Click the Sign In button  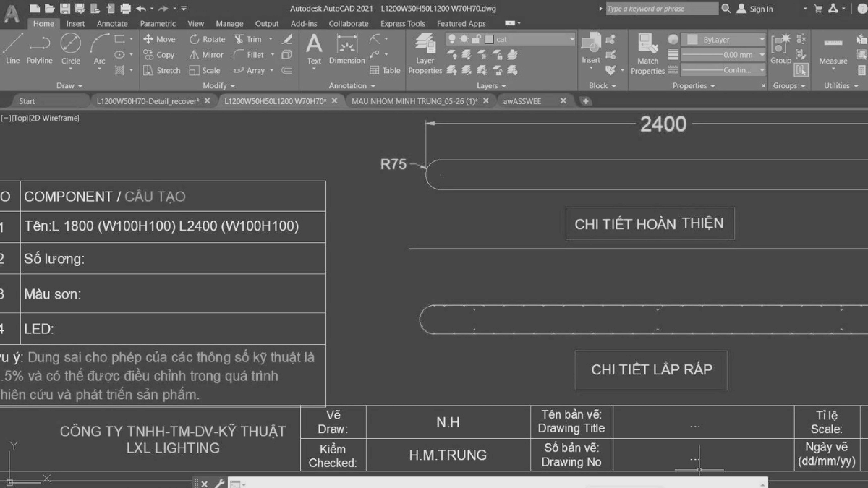click(755, 9)
